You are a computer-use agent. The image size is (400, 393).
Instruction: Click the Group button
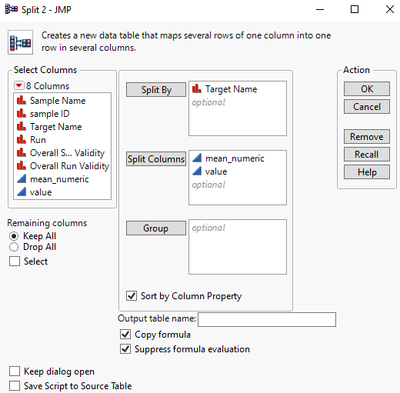point(156,228)
